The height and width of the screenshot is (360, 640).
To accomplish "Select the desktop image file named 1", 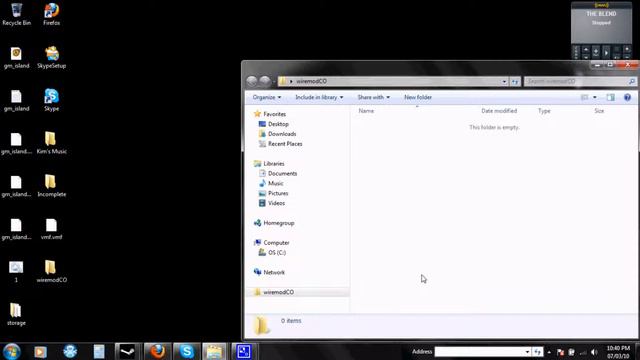I will pos(16,271).
